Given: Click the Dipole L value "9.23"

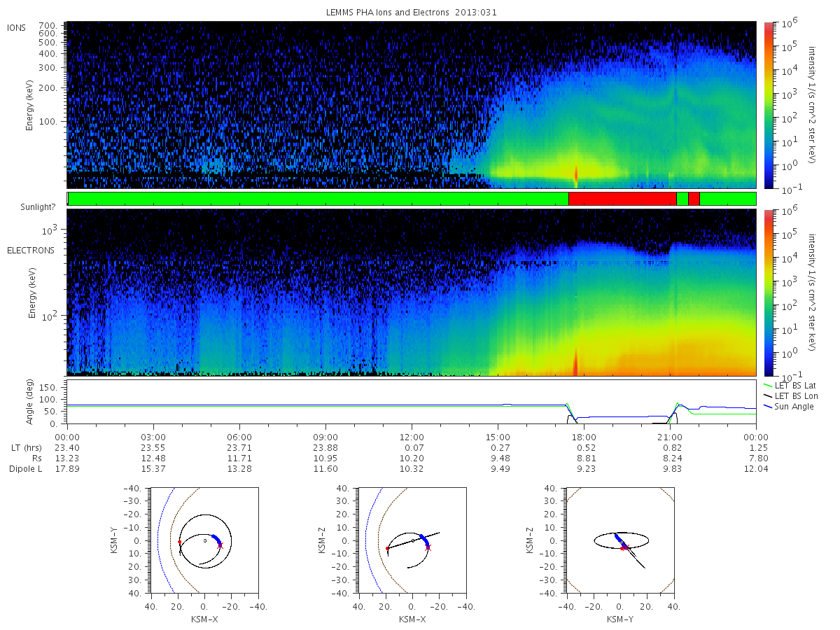Looking at the screenshot, I should (584, 468).
